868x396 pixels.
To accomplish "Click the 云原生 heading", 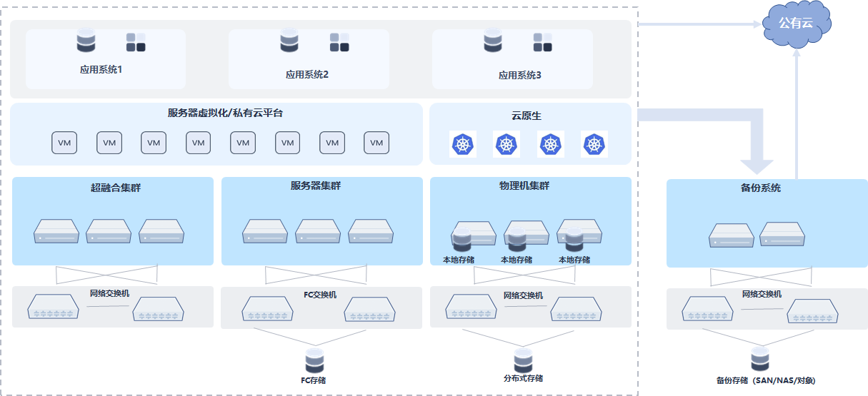I will 527,115.
